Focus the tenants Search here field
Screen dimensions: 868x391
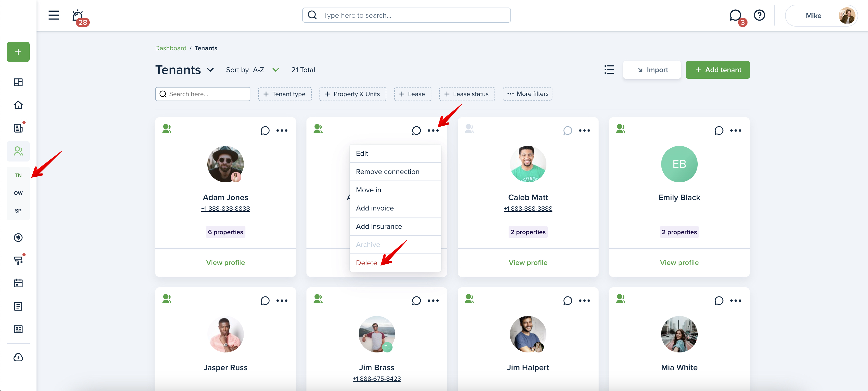point(202,94)
